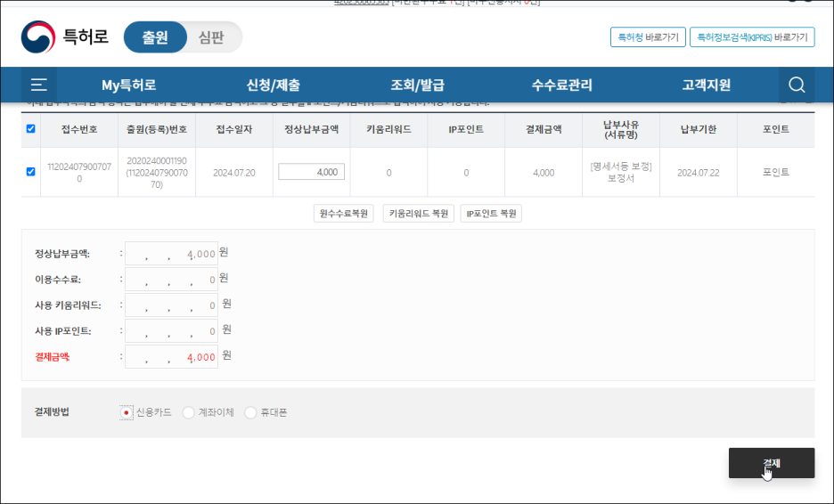Open the 조회/발급 menu
This screenshot has width=834, height=504.
coord(418,85)
